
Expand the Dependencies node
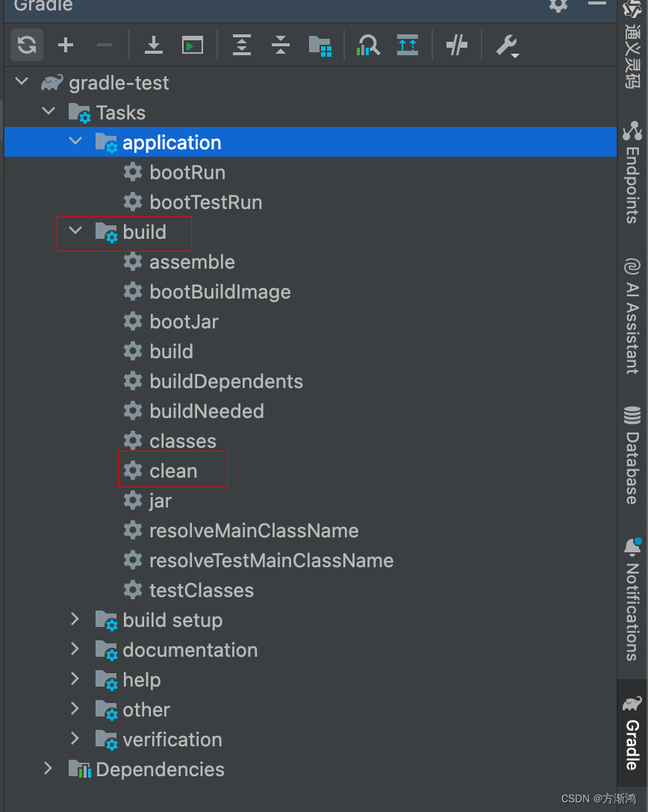pos(49,769)
